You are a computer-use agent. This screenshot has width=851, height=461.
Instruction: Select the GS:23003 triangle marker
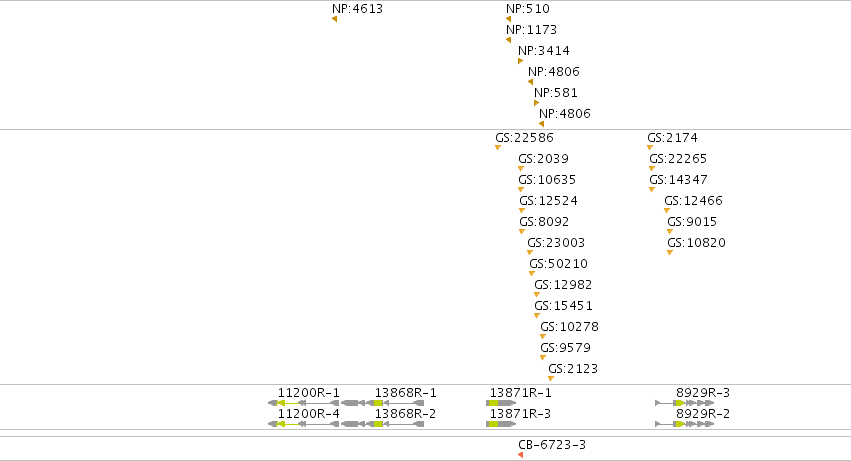[530, 252]
